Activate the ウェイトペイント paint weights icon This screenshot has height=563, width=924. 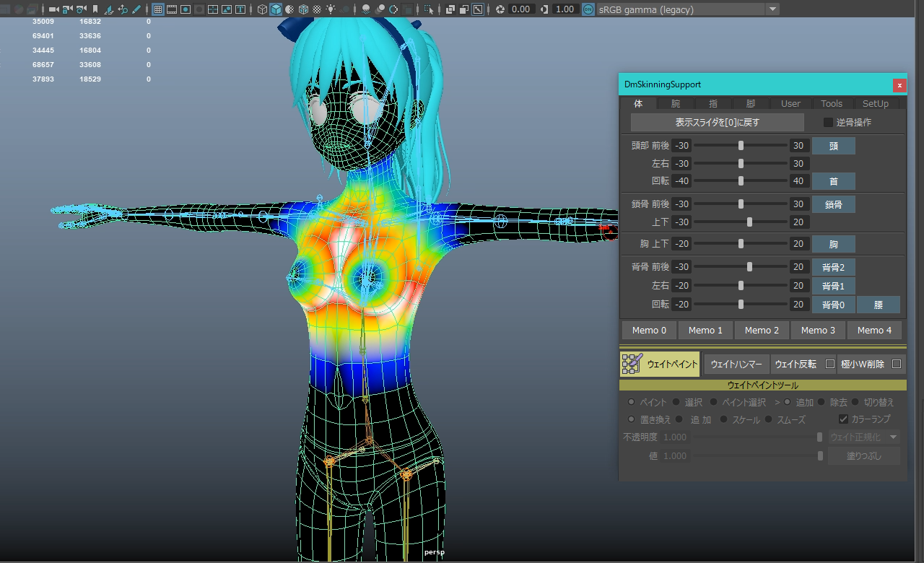click(x=632, y=364)
